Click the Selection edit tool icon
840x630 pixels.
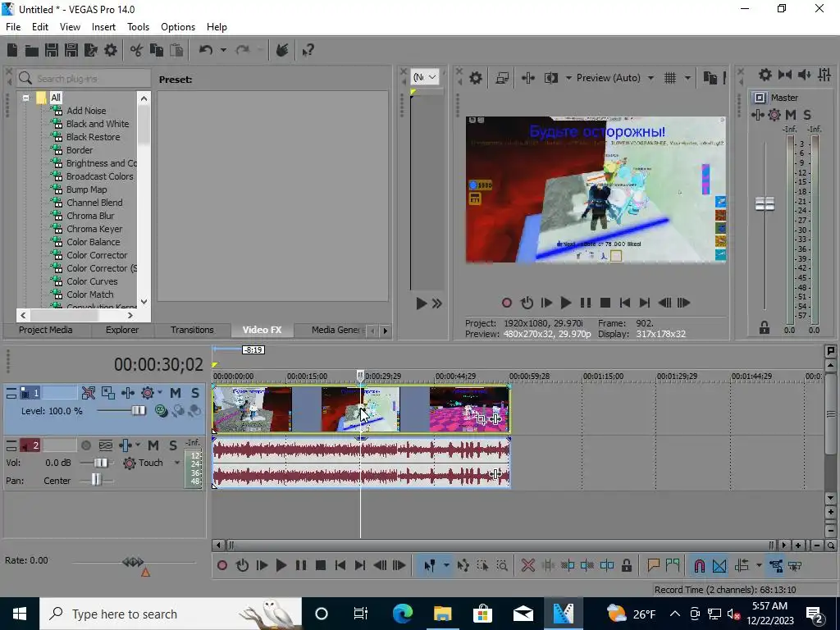pyautogui.click(x=482, y=565)
